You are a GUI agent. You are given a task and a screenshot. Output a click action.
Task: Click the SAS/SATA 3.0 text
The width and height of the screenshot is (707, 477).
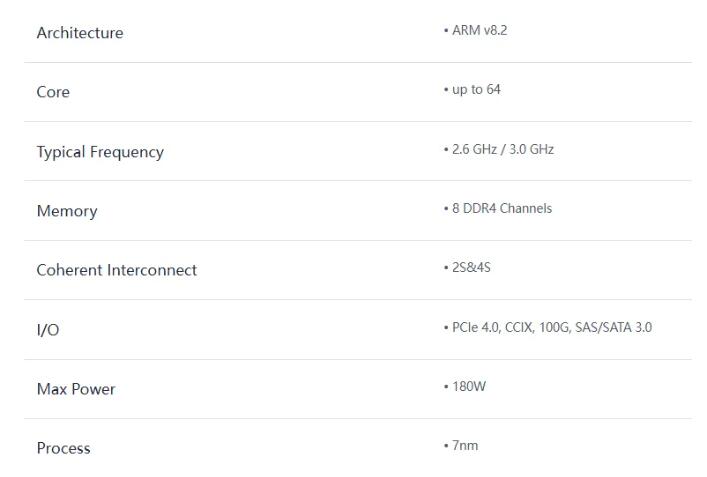615,327
